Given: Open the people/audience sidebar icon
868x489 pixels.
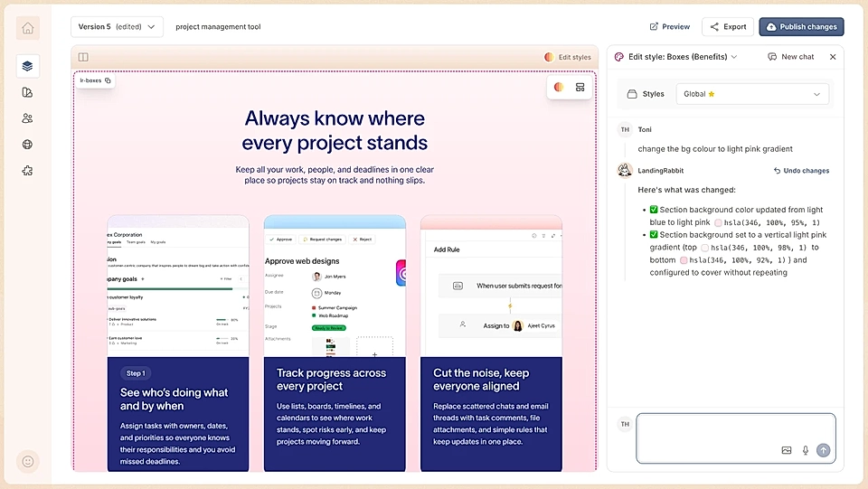Looking at the screenshot, I should click(28, 118).
